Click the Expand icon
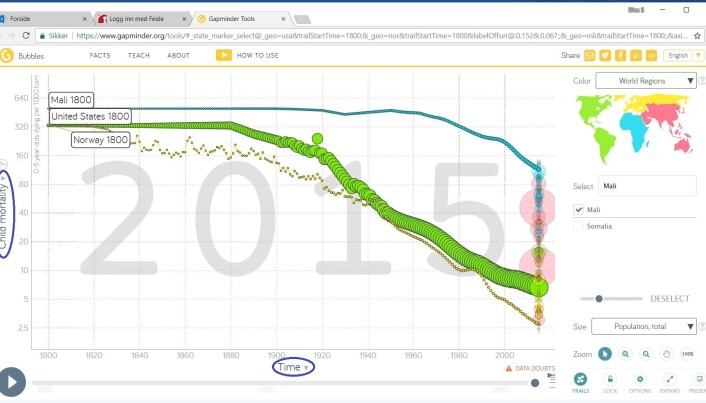This screenshot has height=403, width=706. click(x=670, y=382)
